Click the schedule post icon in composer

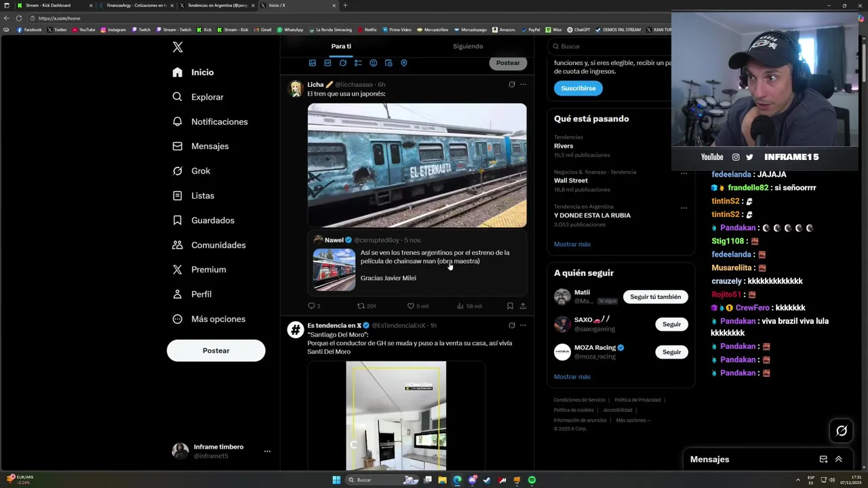[389, 63]
